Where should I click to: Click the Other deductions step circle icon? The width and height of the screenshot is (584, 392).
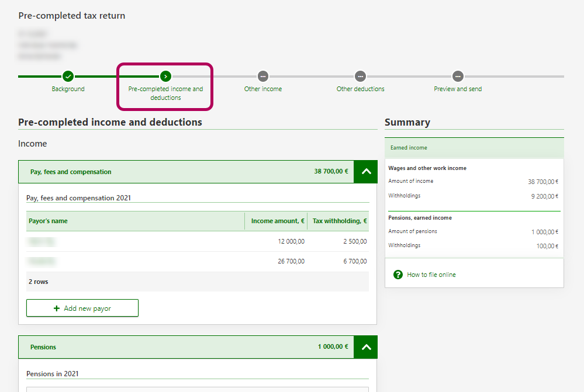(360, 76)
